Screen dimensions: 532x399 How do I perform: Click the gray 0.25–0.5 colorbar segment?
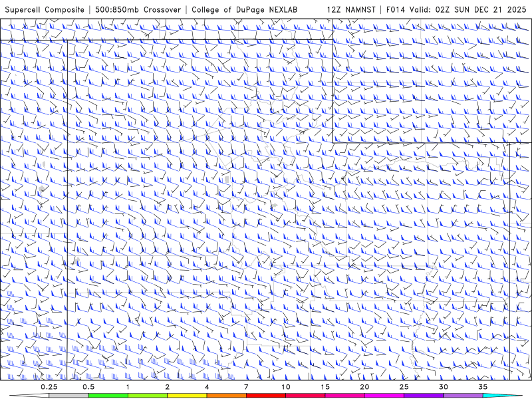[68, 396]
